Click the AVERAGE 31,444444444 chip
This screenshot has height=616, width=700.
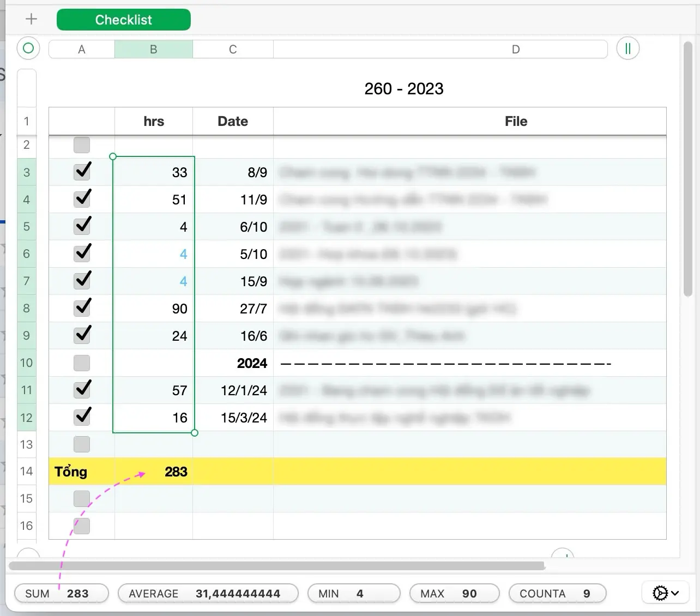pyautogui.click(x=208, y=593)
